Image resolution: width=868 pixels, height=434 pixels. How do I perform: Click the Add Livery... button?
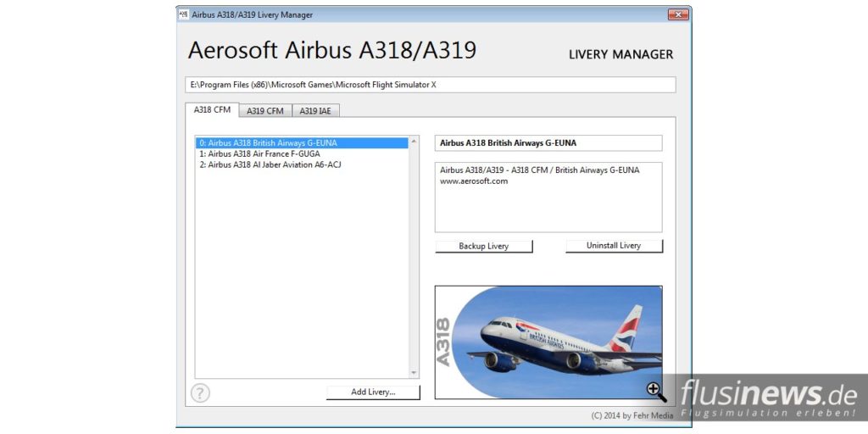(x=373, y=392)
